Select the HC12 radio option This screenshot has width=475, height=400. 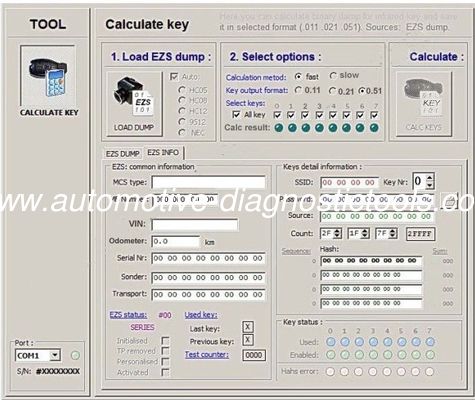click(x=182, y=111)
